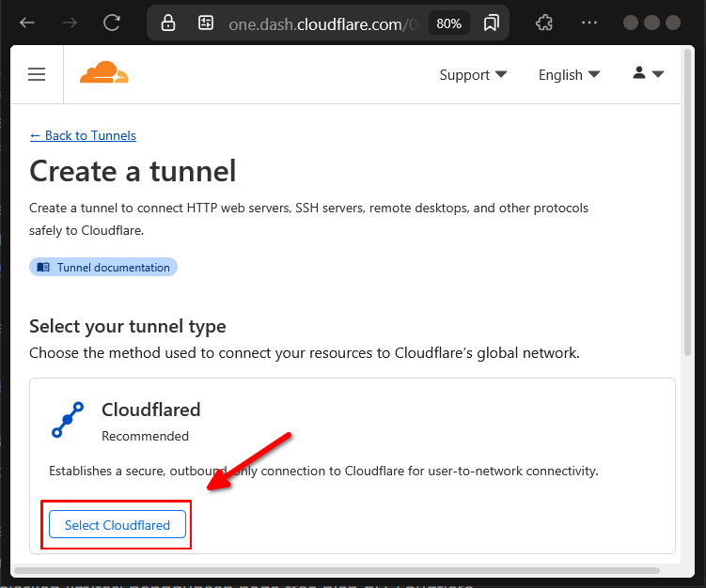The width and height of the screenshot is (706, 588).
Task: Expand the Support dropdown
Action: coord(473,75)
